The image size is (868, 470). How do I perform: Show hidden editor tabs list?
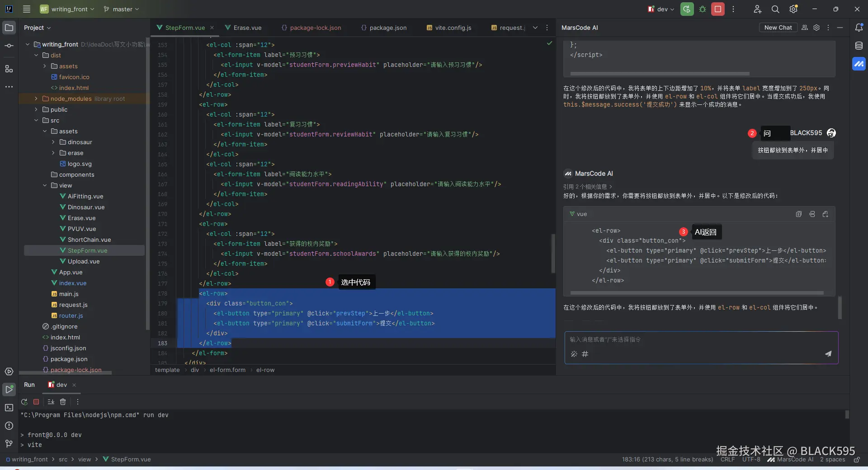535,28
